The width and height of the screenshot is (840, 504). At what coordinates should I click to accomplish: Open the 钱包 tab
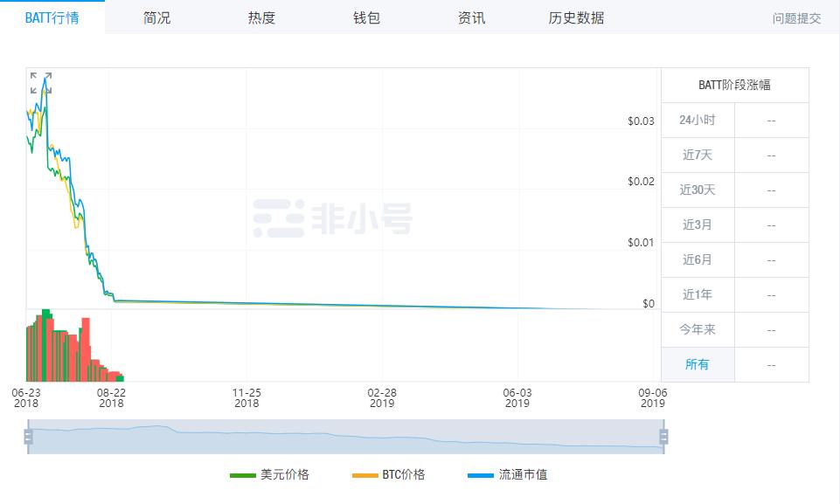coord(366,17)
